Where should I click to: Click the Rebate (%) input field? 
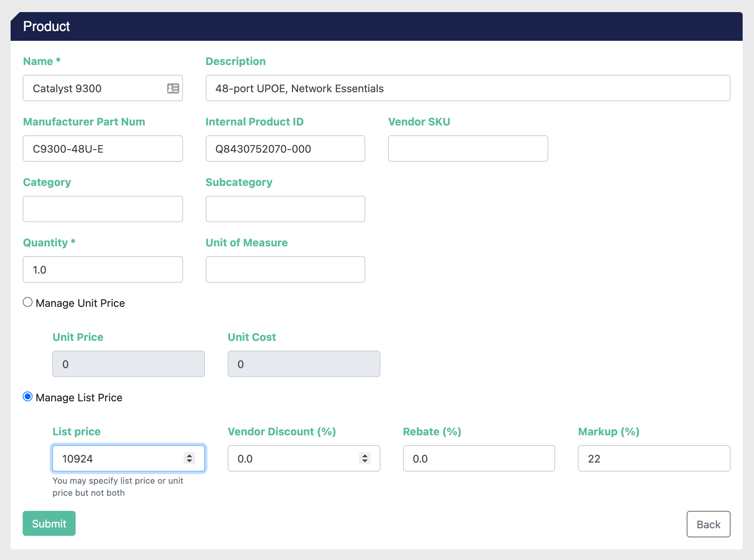coord(478,459)
